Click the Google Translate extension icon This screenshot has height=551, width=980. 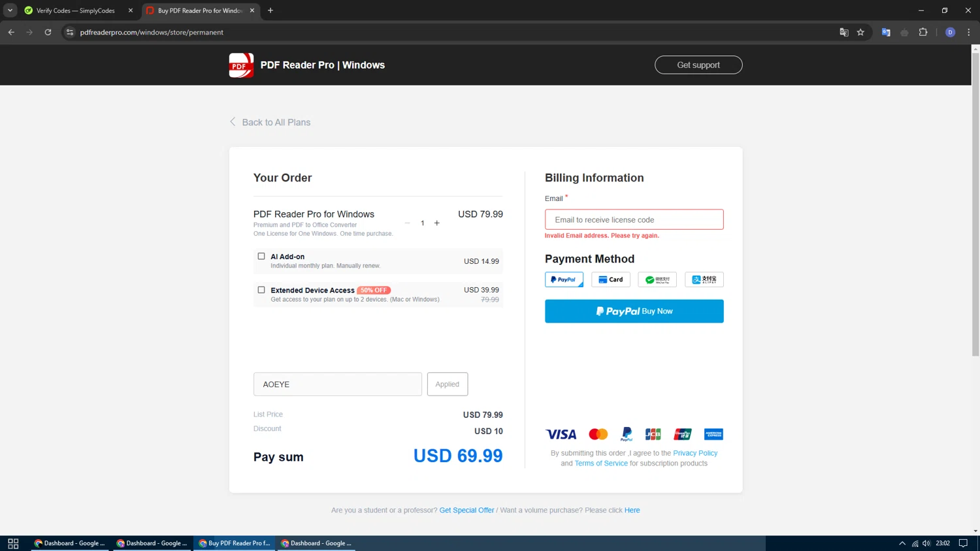(886, 32)
